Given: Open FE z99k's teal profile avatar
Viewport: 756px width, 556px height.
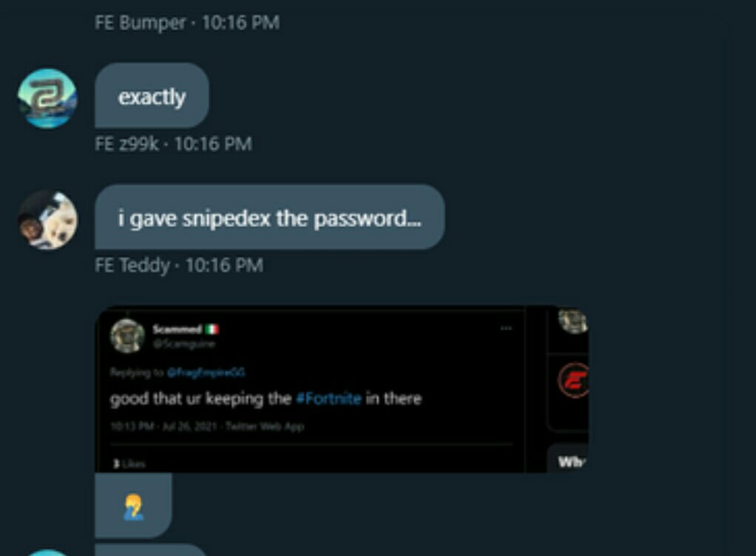Looking at the screenshot, I should pos(47,99).
